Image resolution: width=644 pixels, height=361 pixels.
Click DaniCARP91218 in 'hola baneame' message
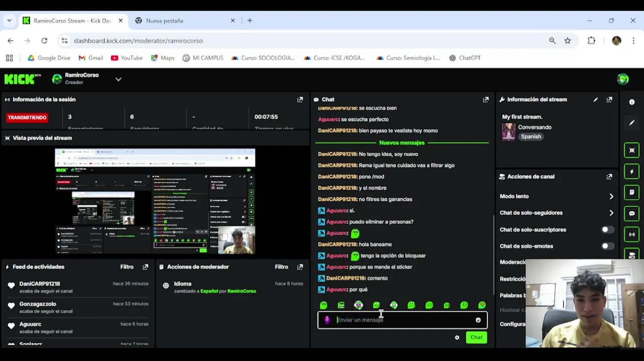(x=337, y=245)
